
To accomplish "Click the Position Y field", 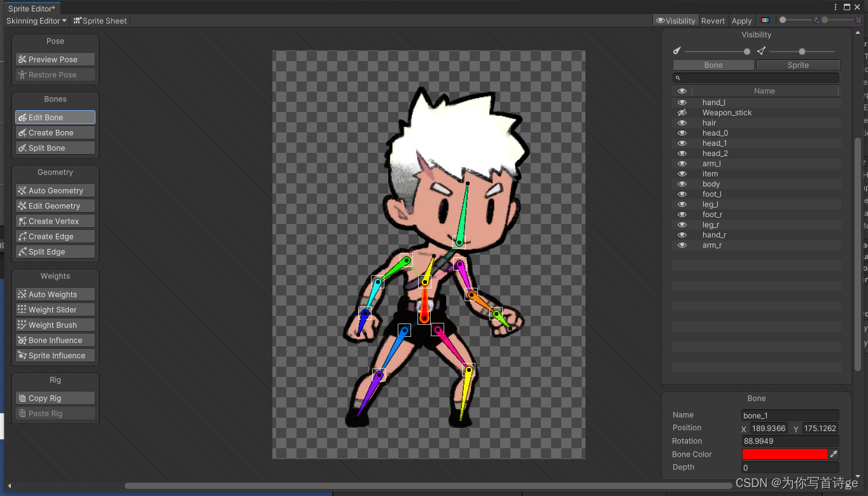I will [820, 428].
